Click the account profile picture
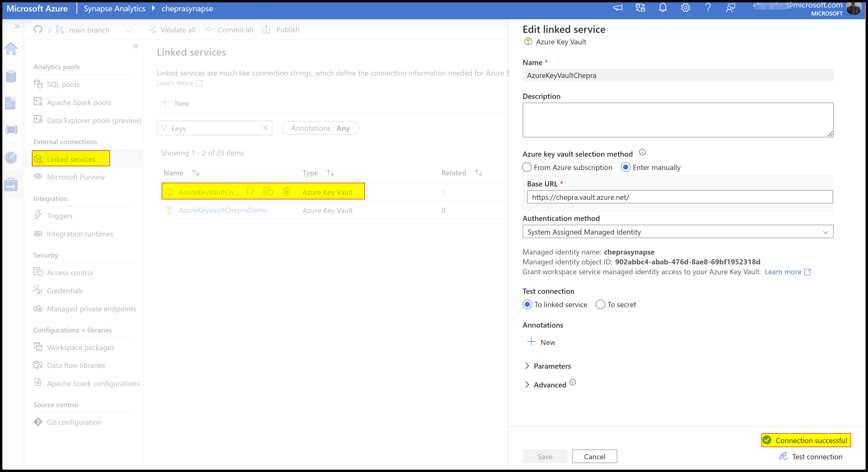The image size is (868, 472). pos(854,8)
